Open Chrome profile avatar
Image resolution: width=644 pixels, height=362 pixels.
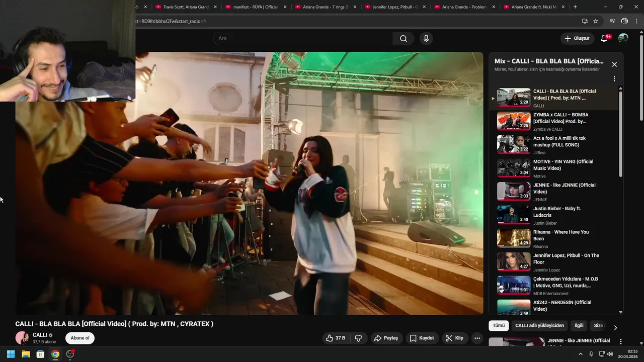tap(624, 21)
